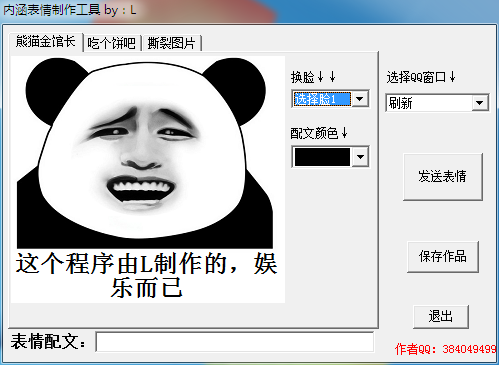The width and height of the screenshot is (499, 365).
Task: Click the 表情配文 label
Action: point(48,342)
